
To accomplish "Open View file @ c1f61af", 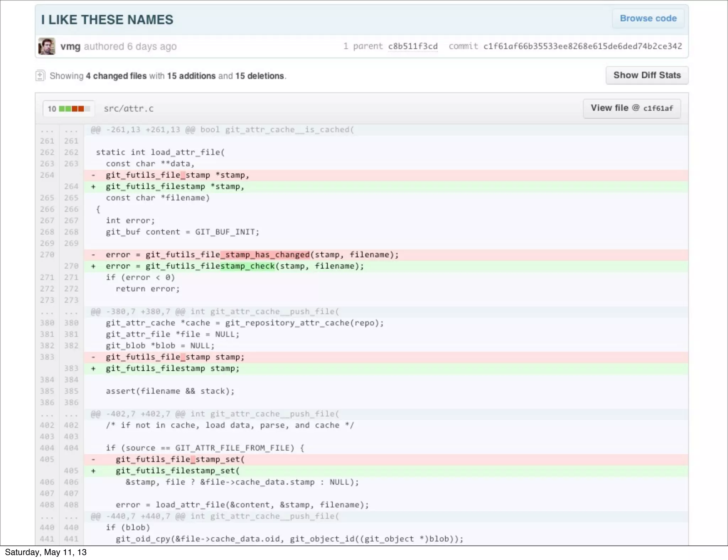I will pyautogui.click(x=631, y=108).
